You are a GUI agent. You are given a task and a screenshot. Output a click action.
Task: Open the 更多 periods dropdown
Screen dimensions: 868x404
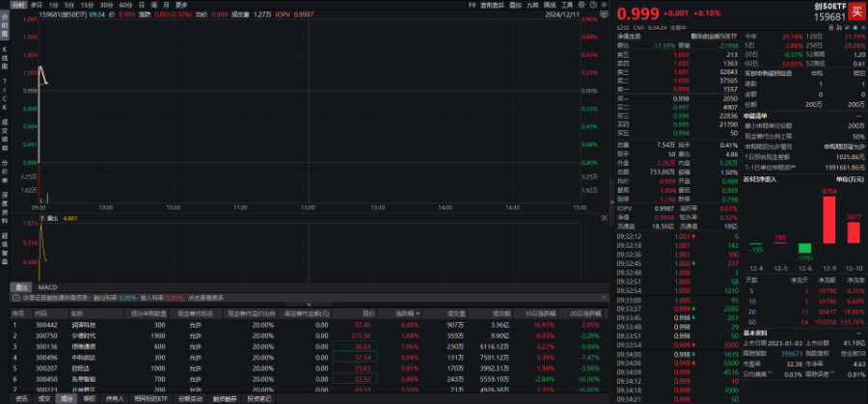point(181,5)
